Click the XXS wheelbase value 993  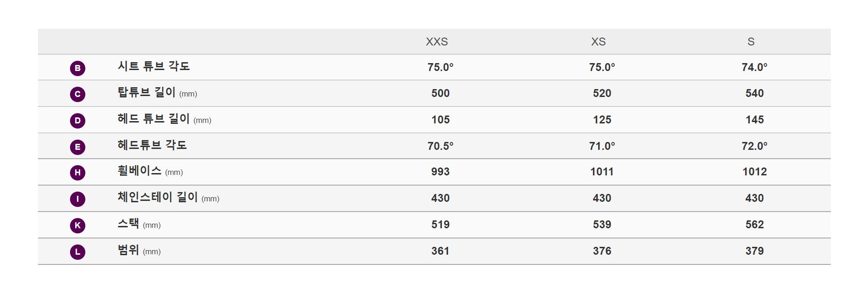coord(440,172)
